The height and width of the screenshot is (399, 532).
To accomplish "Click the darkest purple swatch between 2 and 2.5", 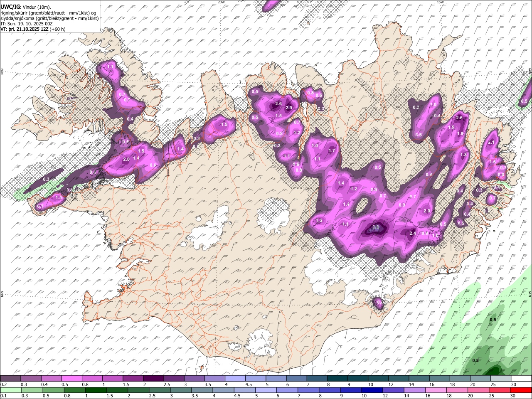I will tap(153, 378).
